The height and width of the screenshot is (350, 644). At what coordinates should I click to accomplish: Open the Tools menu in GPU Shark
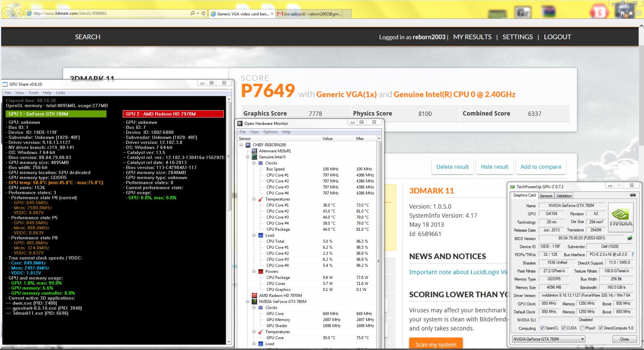point(33,93)
